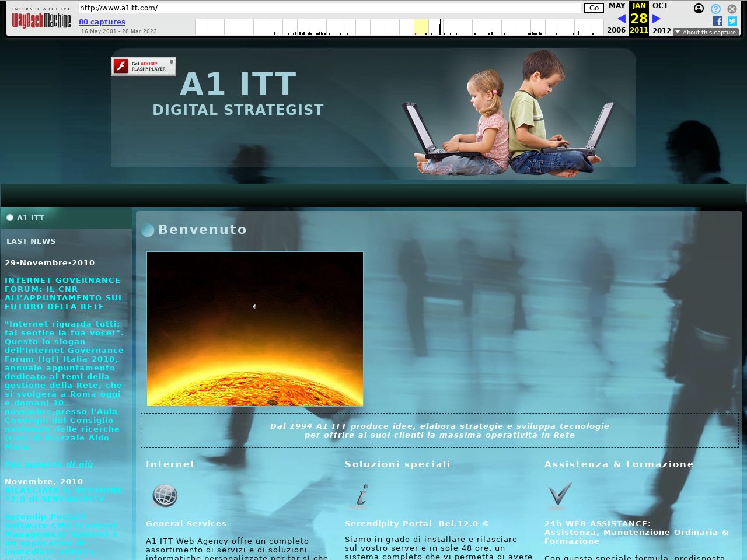Share capture on Twitter
Screen dimensions: 747x560
point(732,21)
